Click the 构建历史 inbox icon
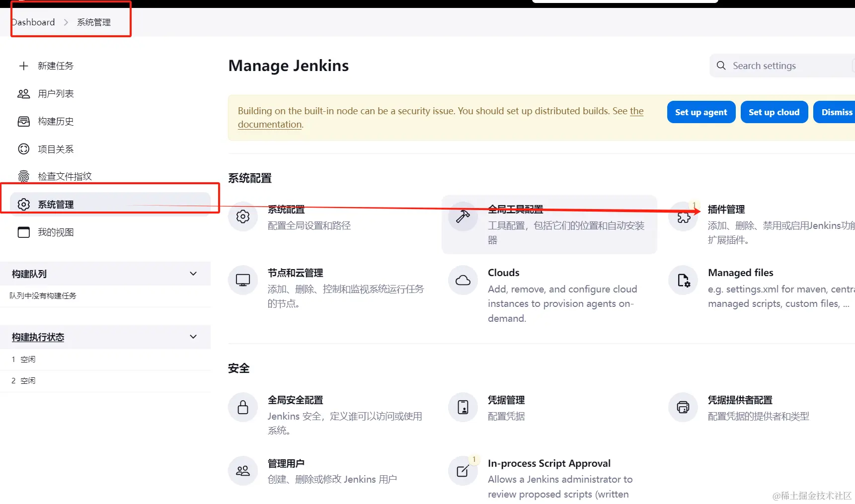Screen dimensions: 855x504 (x=23, y=121)
